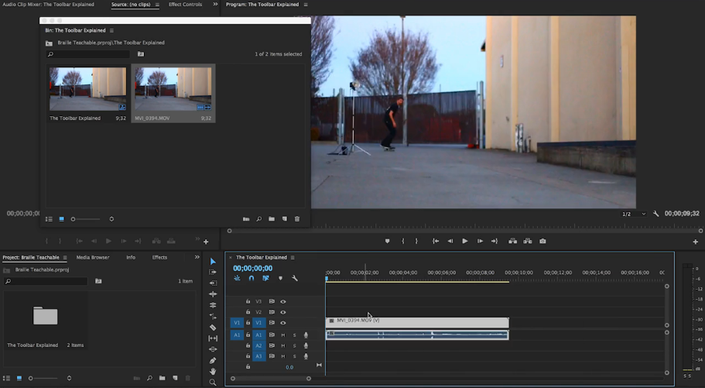Step back one frame in Program Monitor
The image size is (705, 388).
[x=450, y=241]
